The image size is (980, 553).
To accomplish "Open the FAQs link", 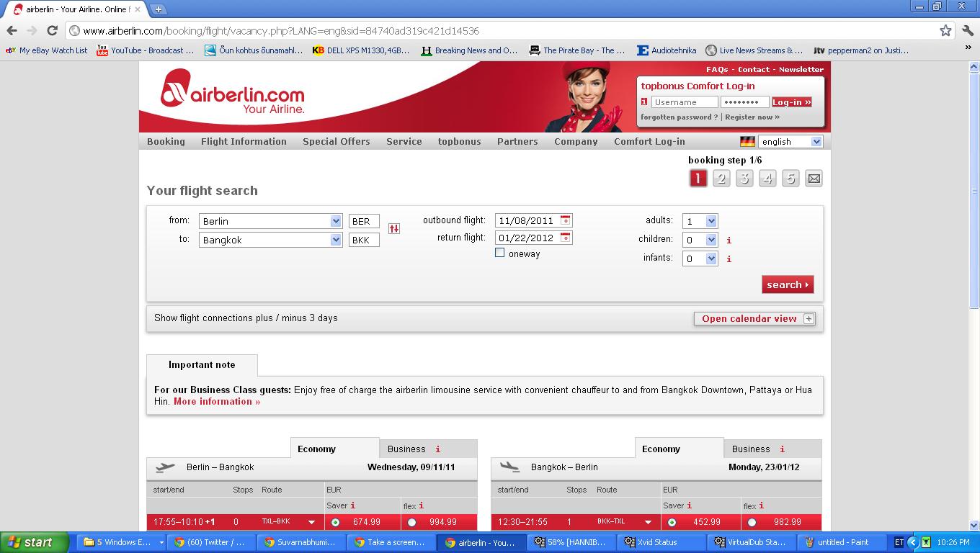I will click(x=717, y=70).
